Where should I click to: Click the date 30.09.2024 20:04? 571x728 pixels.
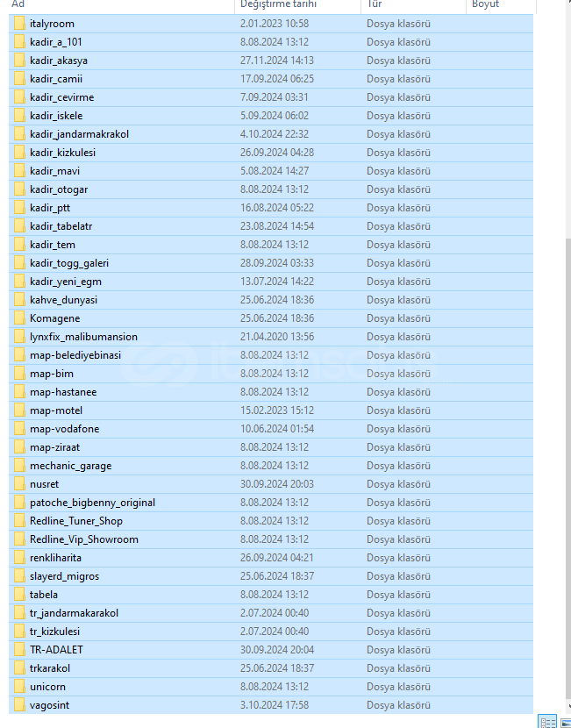pos(276,650)
